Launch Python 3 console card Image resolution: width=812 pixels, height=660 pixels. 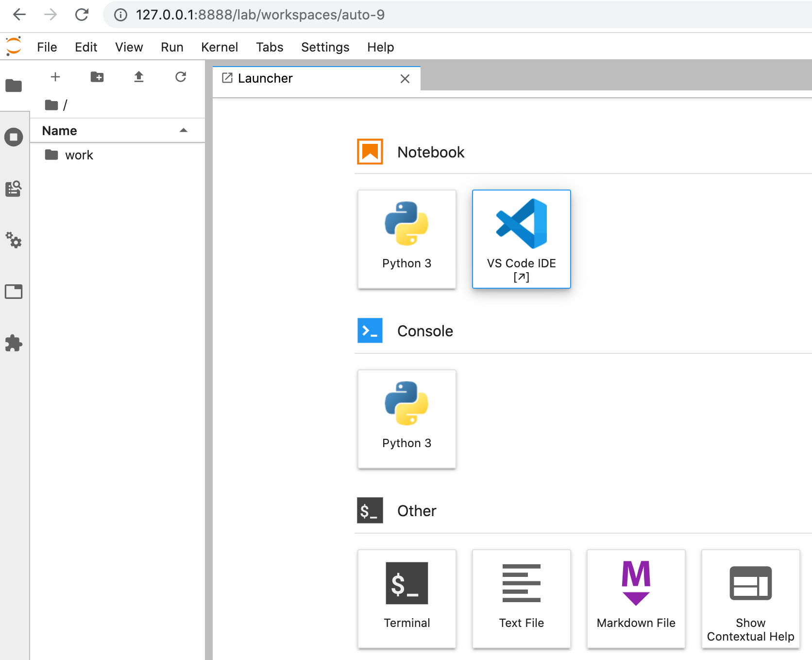point(407,419)
